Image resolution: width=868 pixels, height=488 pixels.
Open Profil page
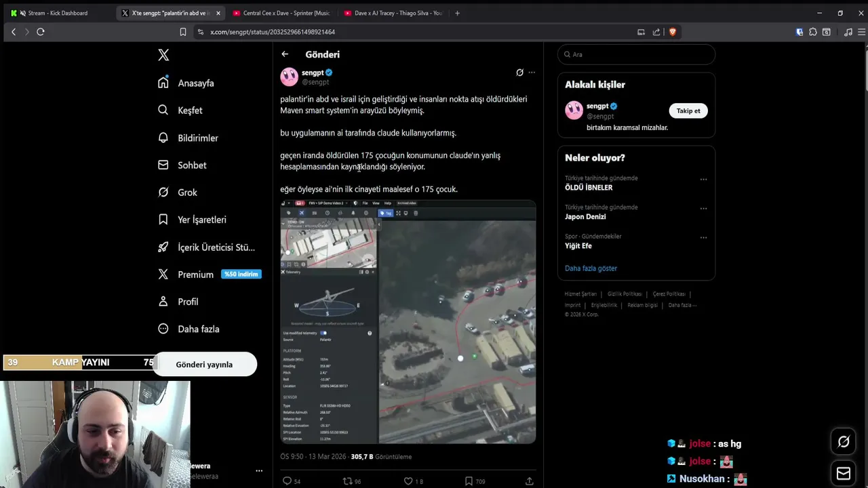coord(178,302)
